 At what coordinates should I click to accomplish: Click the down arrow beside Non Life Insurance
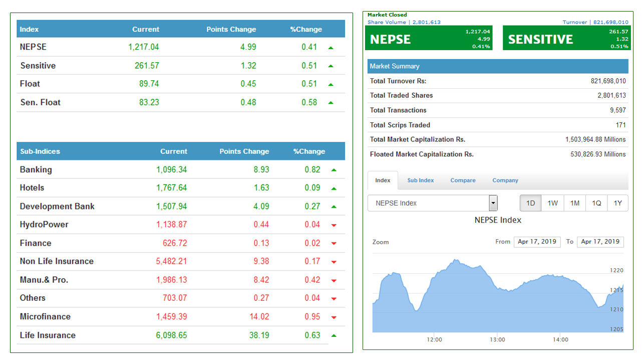coord(334,262)
